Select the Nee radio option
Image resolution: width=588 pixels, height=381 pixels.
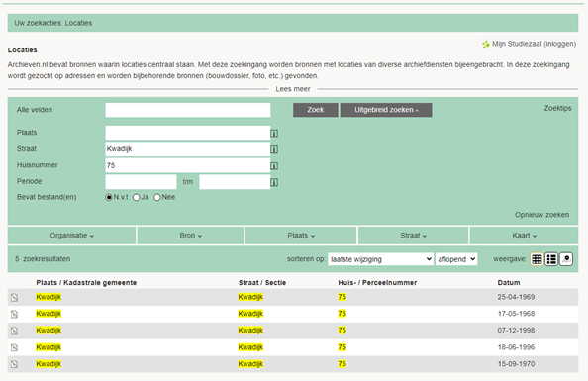click(x=157, y=197)
